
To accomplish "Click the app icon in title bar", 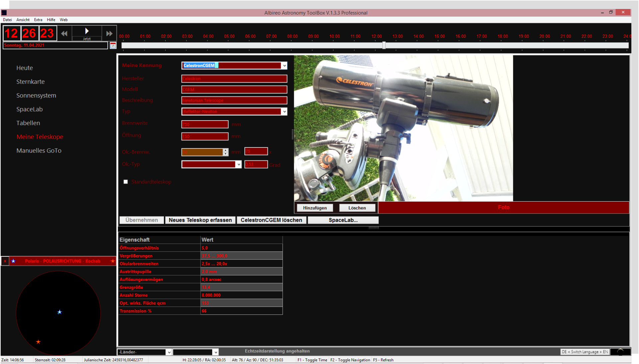I will 4,13.
